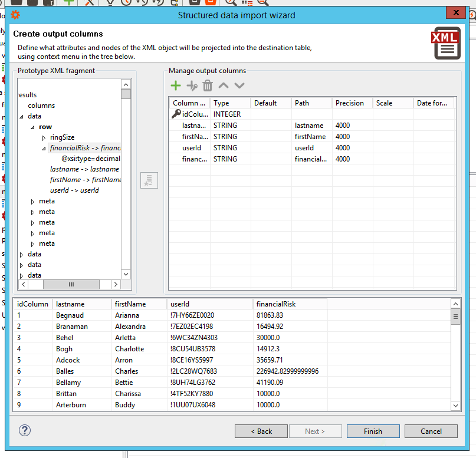Click the green plus add column icon
Image resolution: width=476 pixels, height=458 pixels.
pos(176,86)
